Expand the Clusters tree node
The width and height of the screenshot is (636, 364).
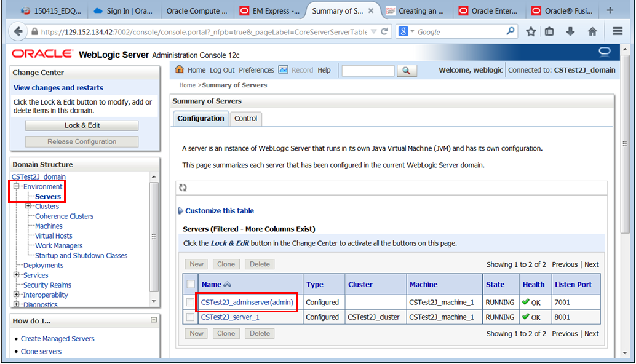[28, 206]
